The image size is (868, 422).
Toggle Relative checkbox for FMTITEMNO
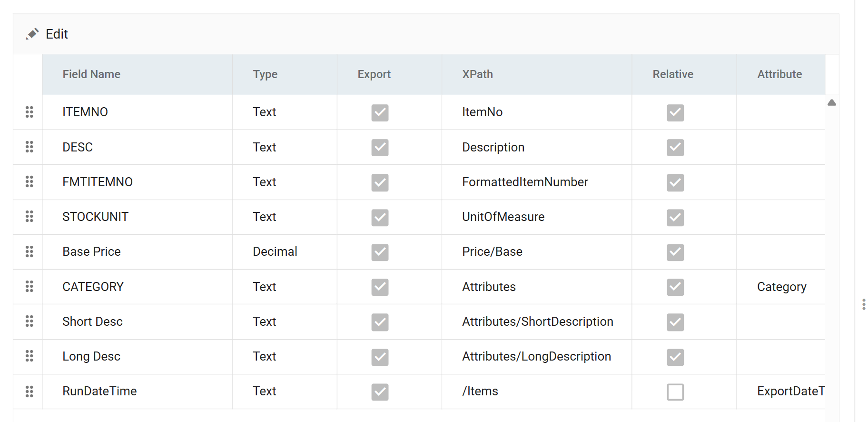point(675,182)
